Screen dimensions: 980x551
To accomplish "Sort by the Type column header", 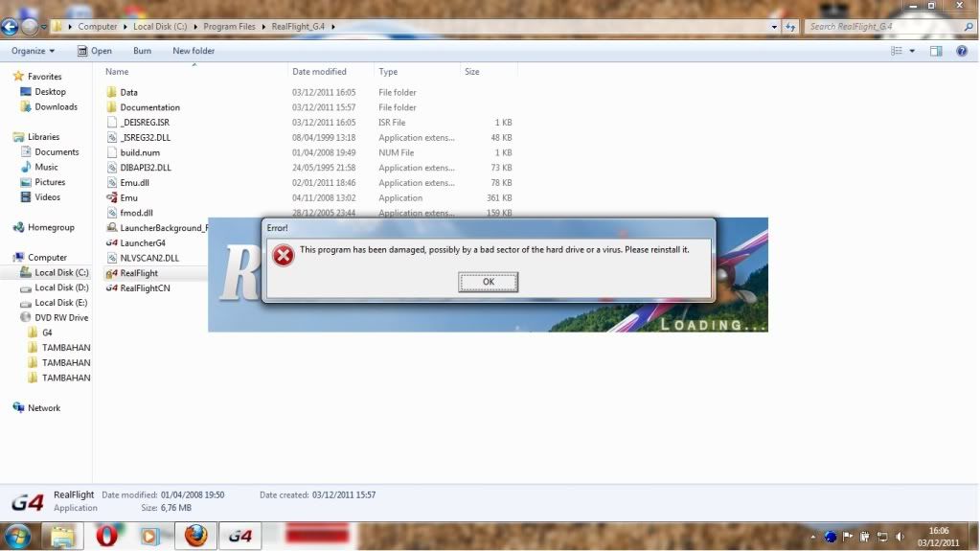I will (x=388, y=72).
